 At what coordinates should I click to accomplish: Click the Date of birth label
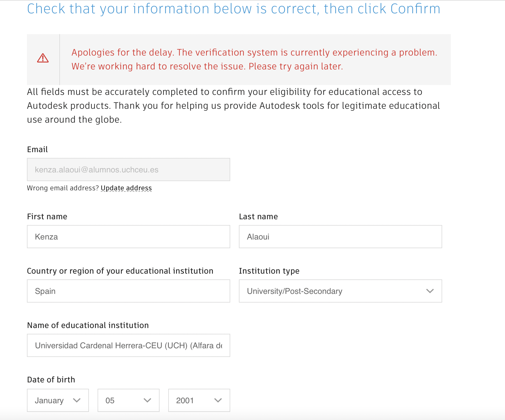pyautogui.click(x=51, y=380)
